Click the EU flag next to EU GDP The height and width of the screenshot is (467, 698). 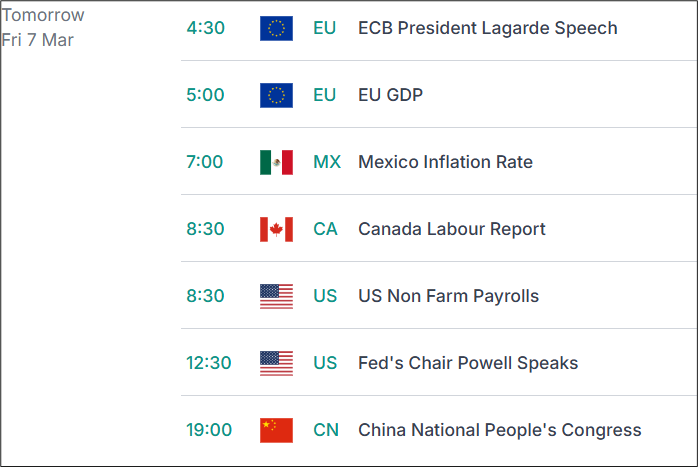pyautogui.click(x=276, y=95)
